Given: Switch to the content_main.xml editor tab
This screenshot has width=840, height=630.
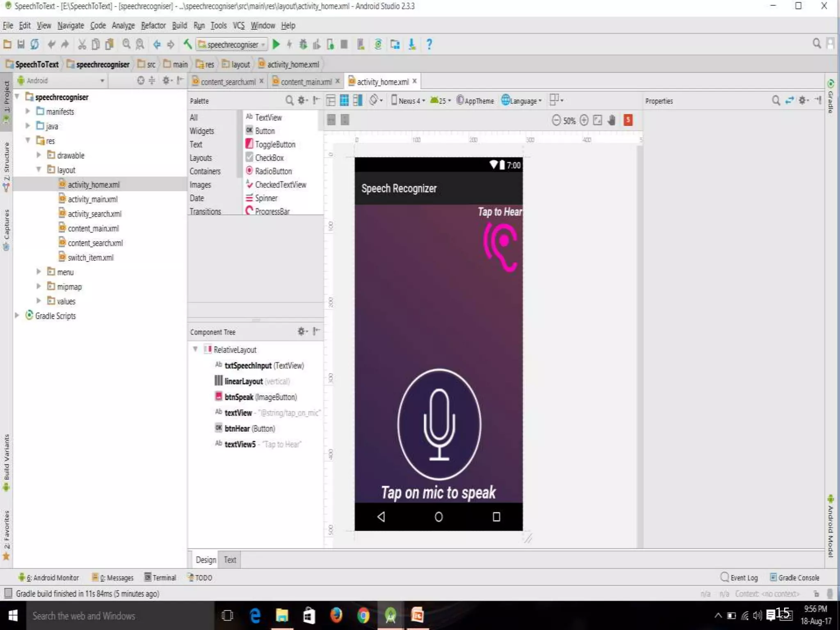Looking at the screenshot, I should point(306,82).
